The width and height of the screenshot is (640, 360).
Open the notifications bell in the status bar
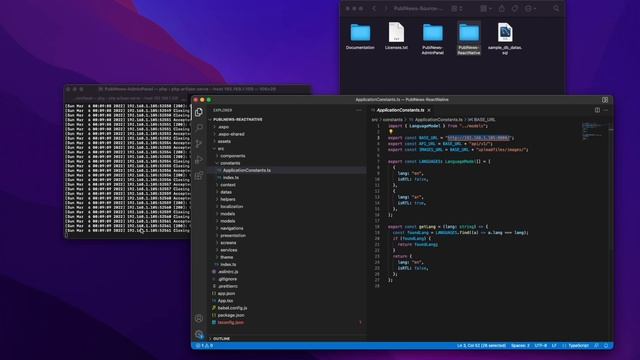606,346
